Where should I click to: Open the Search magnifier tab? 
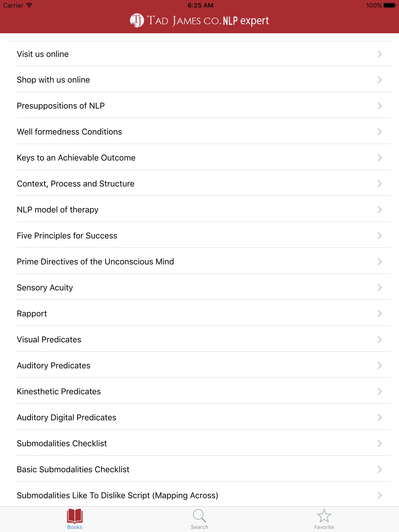(x=199, y=516)
